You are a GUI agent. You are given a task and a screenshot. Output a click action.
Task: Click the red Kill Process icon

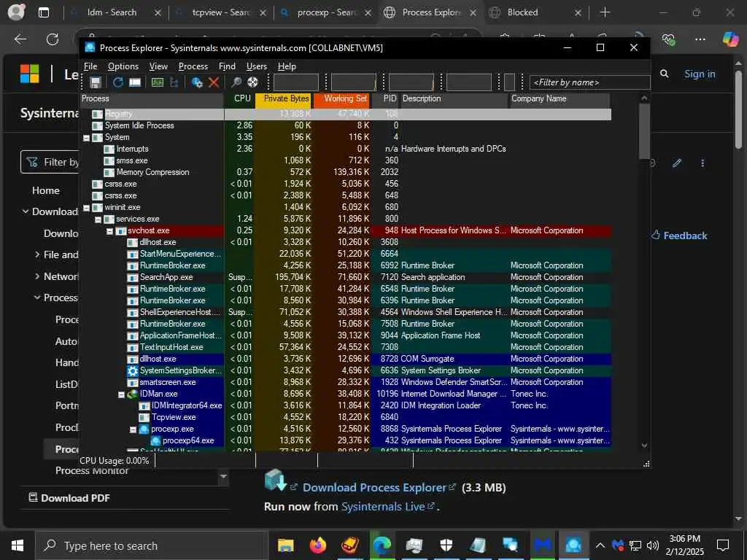pyautogui.click(x=214, y=82)
